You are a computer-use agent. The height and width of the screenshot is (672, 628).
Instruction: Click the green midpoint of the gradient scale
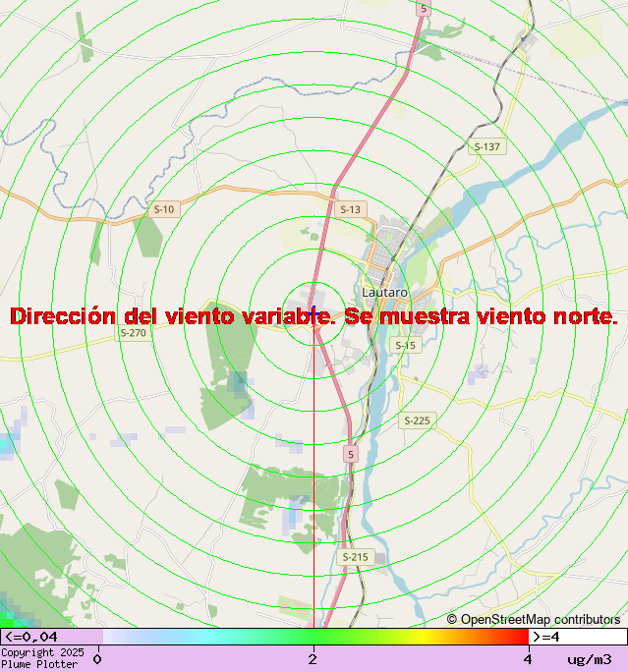pos(315,637)
